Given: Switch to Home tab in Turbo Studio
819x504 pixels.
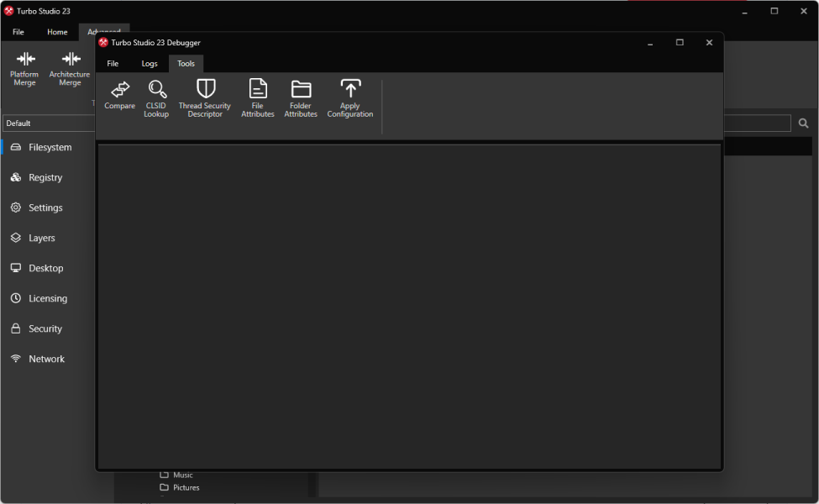Looking at the screenshot, I should coord(57,32).
